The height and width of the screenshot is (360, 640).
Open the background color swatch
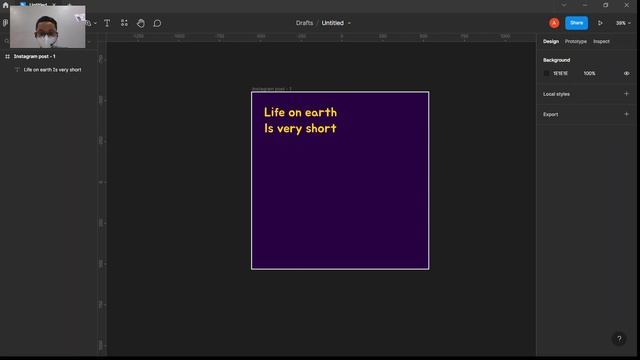coord(547,73)
